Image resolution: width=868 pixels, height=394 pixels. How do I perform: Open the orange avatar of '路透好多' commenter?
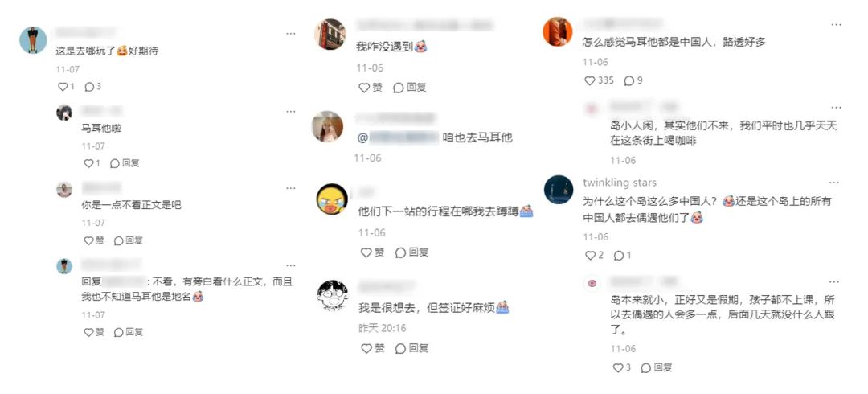click(x=558, y=31)
